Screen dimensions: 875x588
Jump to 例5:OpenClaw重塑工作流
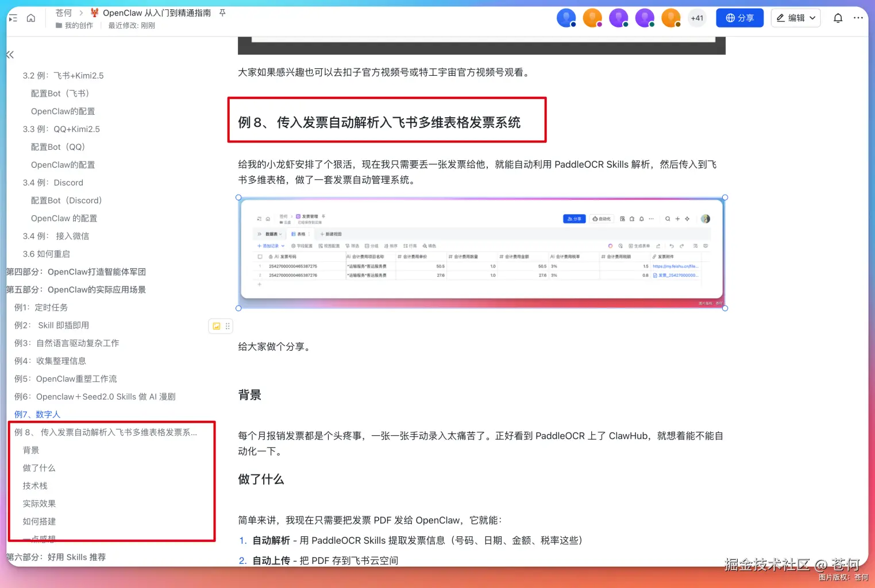click(x=65, y=379)
